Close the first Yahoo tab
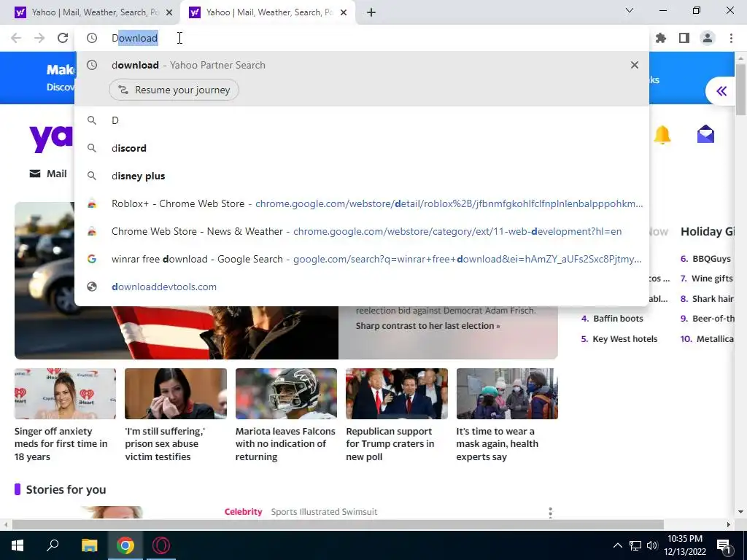747x560 pixels. 169,12
